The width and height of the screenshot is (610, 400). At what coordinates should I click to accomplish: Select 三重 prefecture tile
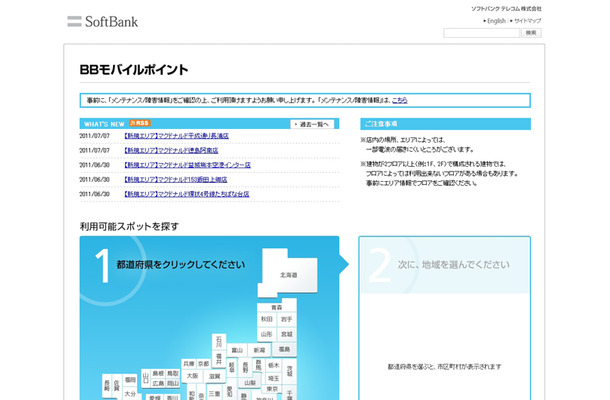[214, 393]
